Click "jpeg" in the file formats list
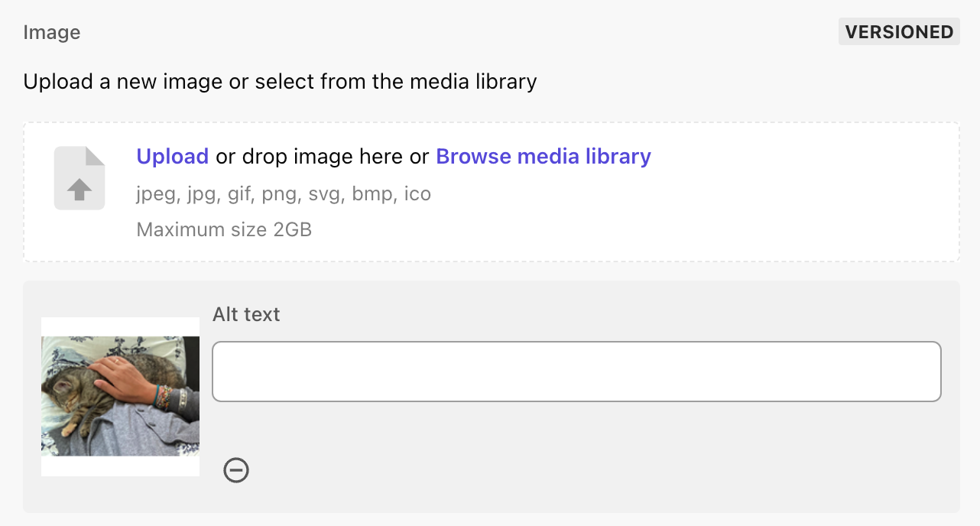 click(155, 194)
